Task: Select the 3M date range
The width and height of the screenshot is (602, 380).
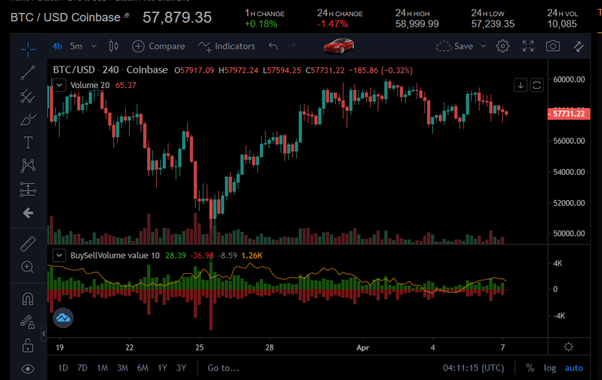Action: 122,368
